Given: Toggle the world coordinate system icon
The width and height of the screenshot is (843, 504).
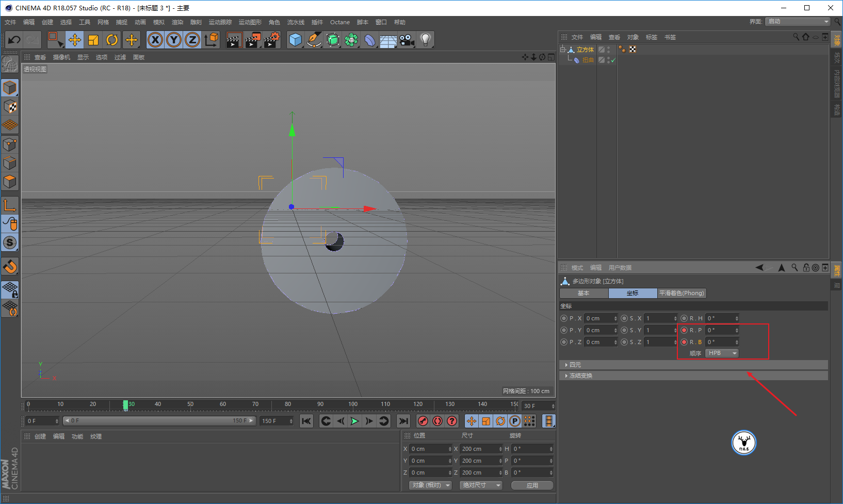Looking at the screenshot, I should pos(211,40).
